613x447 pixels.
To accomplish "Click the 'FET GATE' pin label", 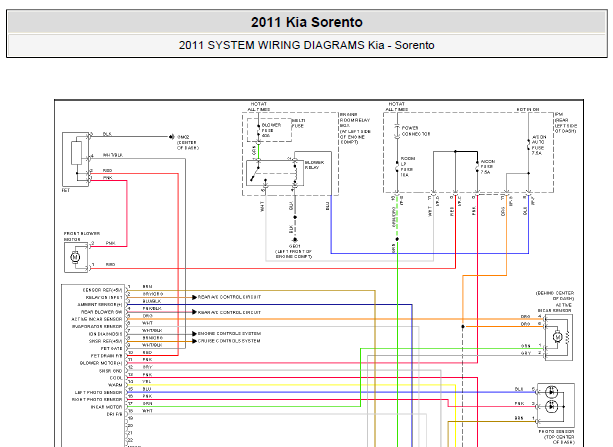I will [112, 348].
